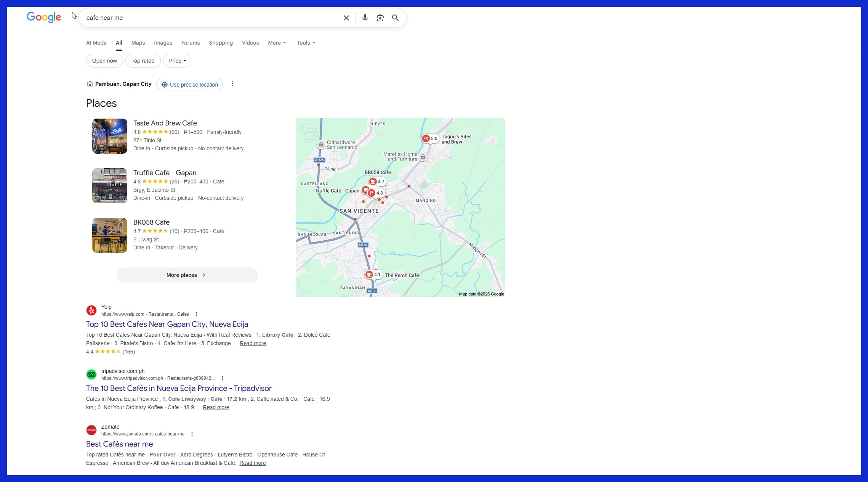Viewport: 868px width, 482px height.
Task: Click 'E Liwag St' address text
Action: 146,239
